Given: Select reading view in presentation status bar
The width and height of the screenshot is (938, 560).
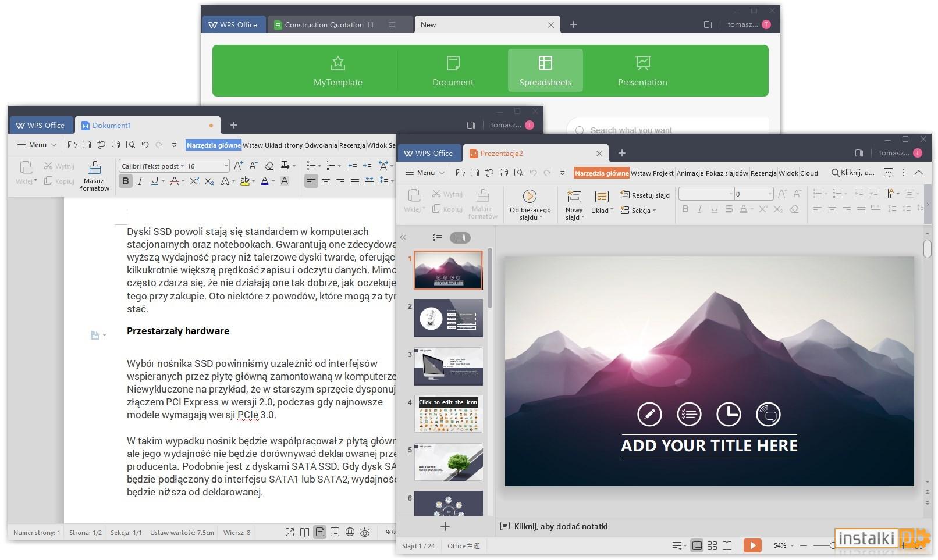Looking at the screenshot, I should (x=727, y=545).
